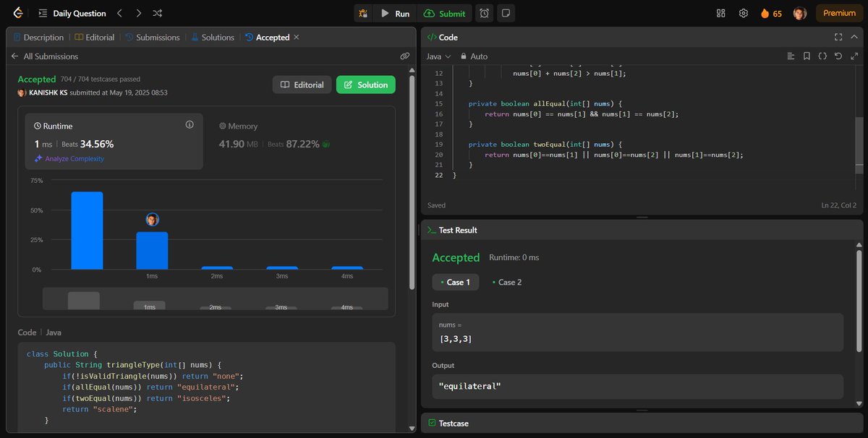Collapse the Code panel chevron
The height and width of the screenshot is (438, 868).
tap(855, 37)
